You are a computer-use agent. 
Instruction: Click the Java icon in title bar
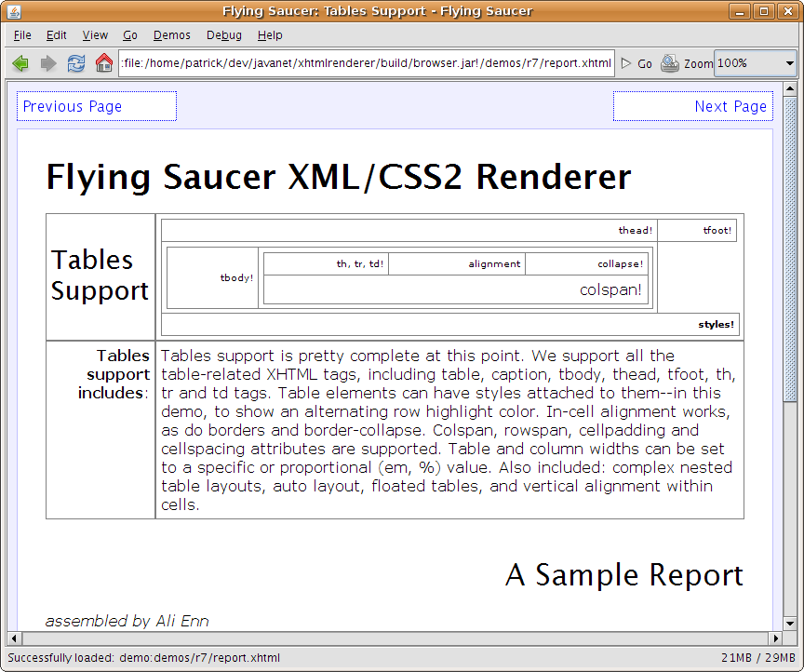(14, 11)
